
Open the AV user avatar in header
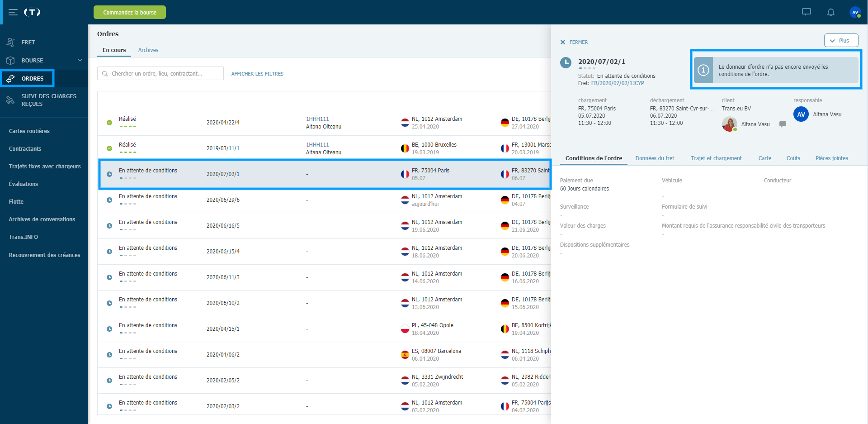tap(855, 12)
